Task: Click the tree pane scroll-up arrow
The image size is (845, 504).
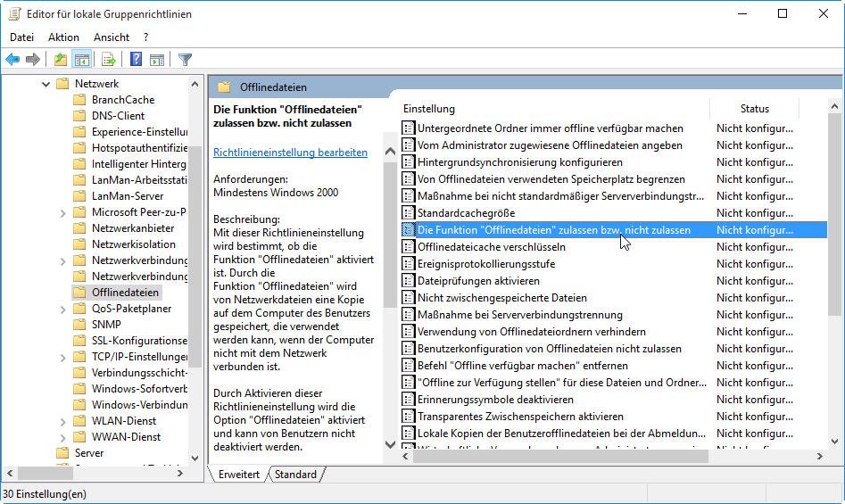Action: click(x=195, y=84)
